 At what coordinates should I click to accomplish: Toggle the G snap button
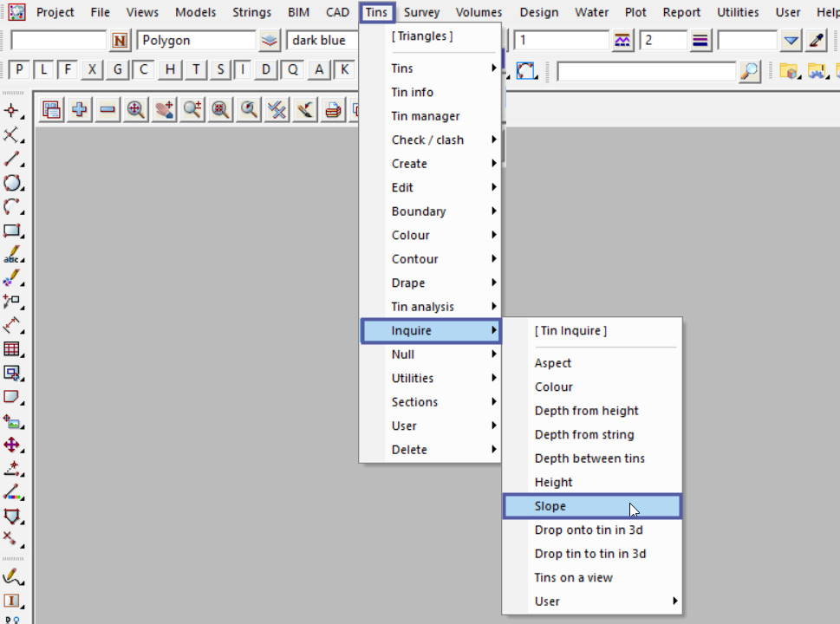tap(118, 70)
